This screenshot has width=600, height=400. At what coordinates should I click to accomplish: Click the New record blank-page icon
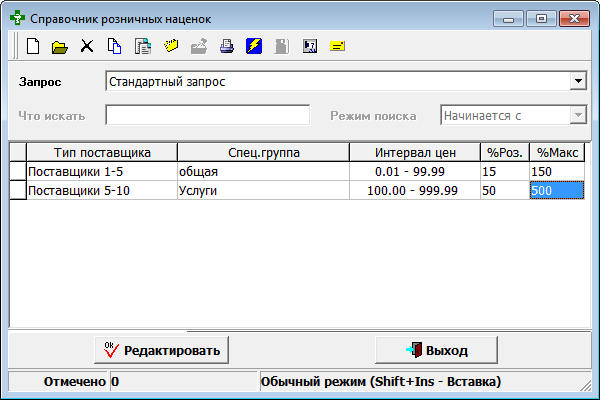tap(33, 46)
